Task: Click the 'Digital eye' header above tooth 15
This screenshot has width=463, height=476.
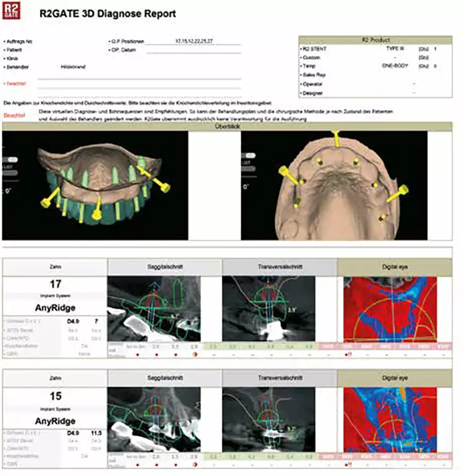Action: click(x=394, y=378)
